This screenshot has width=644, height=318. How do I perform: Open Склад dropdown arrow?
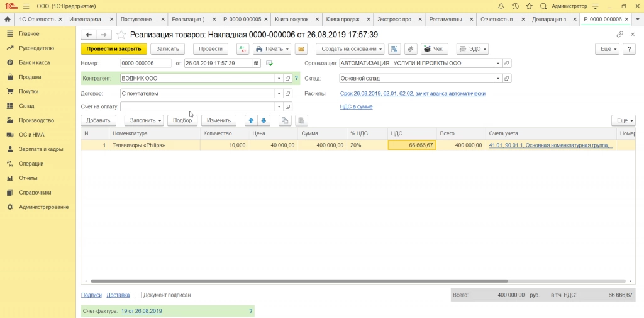pyautogui.click(x=499, y=78)
